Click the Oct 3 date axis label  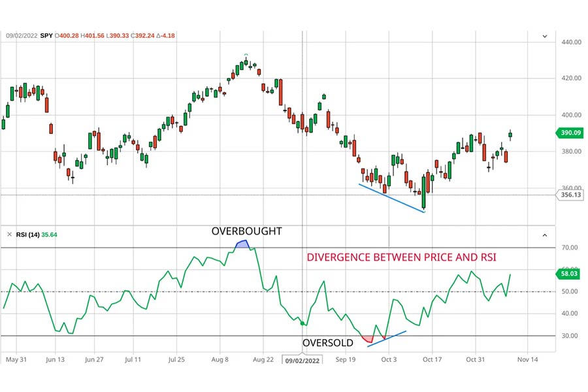click(389, 359)
